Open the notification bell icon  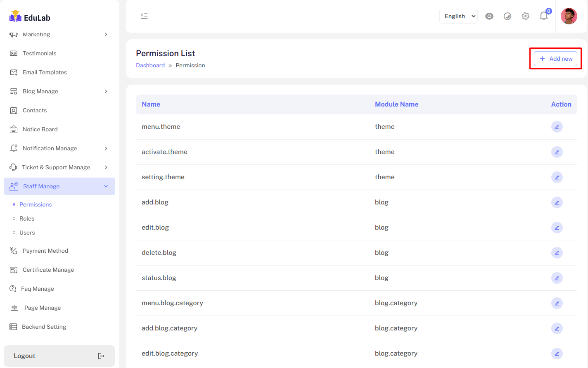(544, 16)
